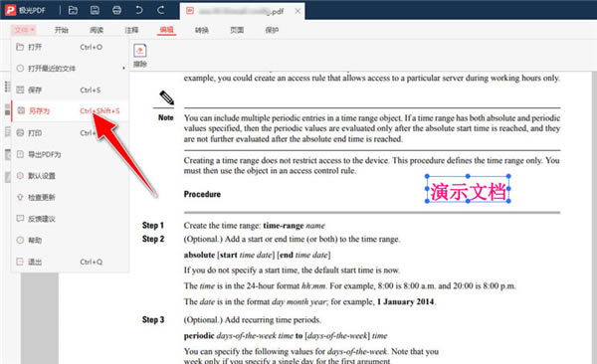Choose 检查更新 from the menu
Image resolution: width=597 pixels, height=364 pixels.
tap(71, 197)
